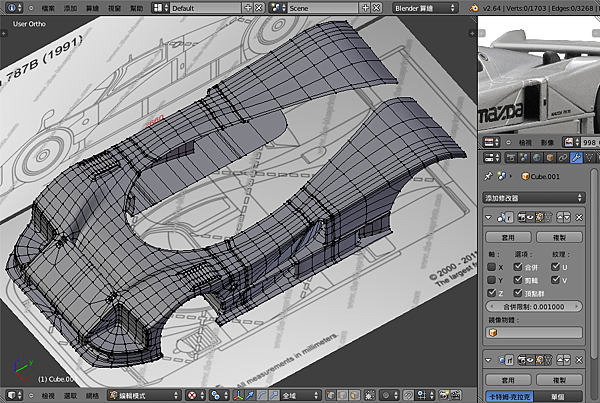Open the scene browser icon
The height and width of the screenshot is (403, 600).
click(277, 8)
